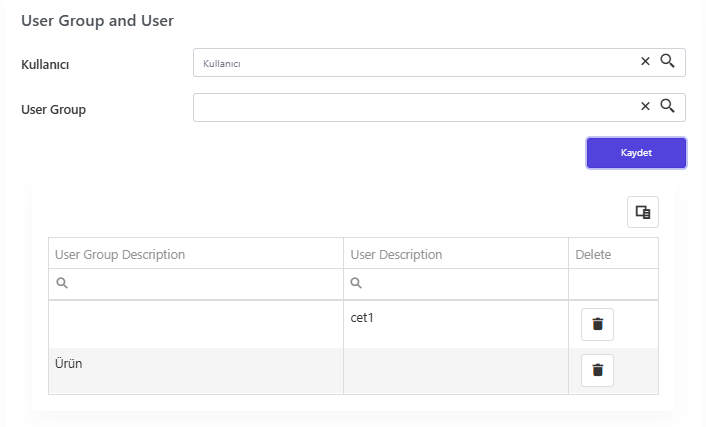Click the User Group field label
The width and height of the screenshot is (706, 427).
pos(54,109)
